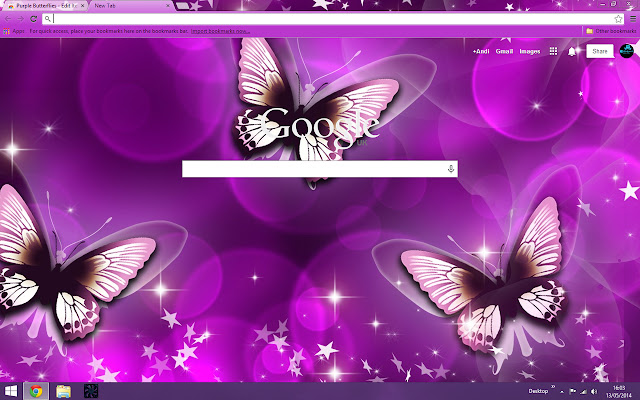Close the New Tab tab
Screen dimensions: 640x400
[168, 6]
